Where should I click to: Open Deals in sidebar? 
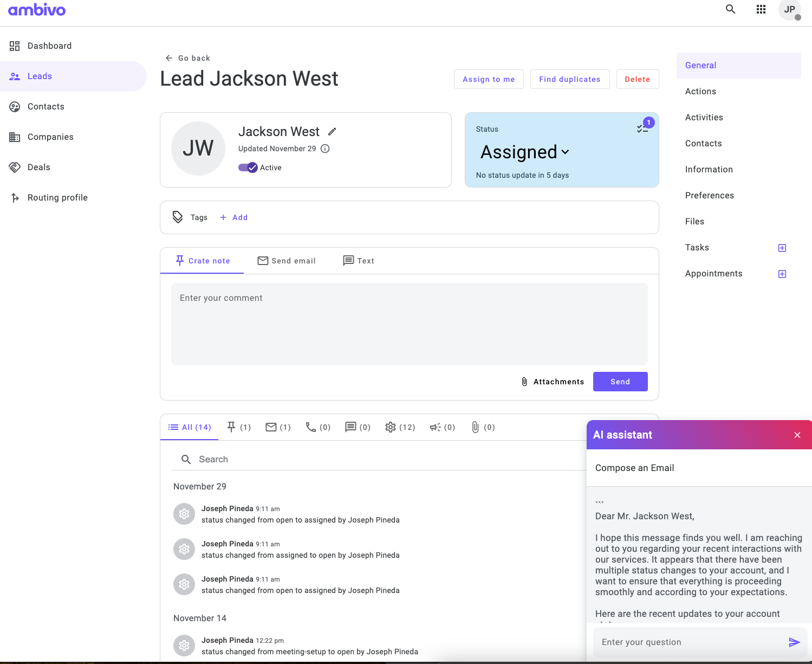tap(73, 167)
